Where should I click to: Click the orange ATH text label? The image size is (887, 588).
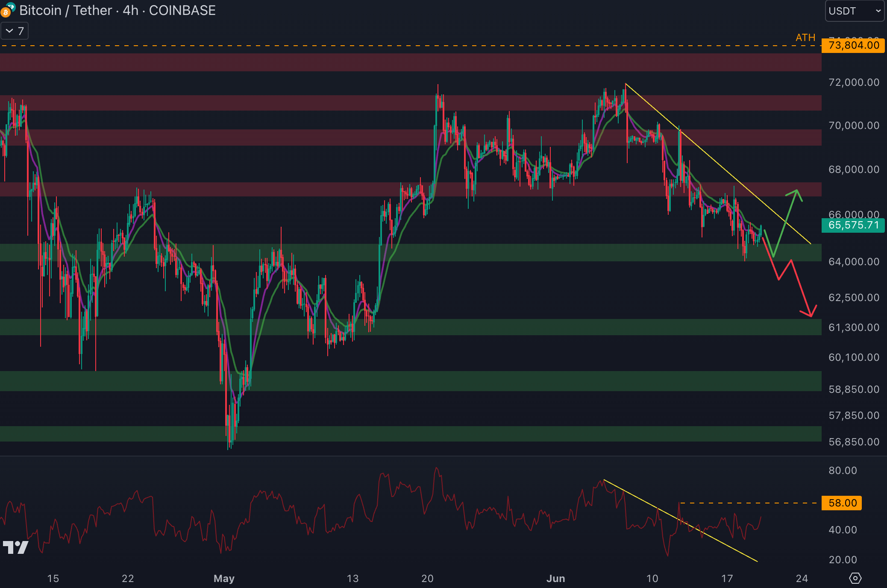pyautogui.click(x=805, y=38)
